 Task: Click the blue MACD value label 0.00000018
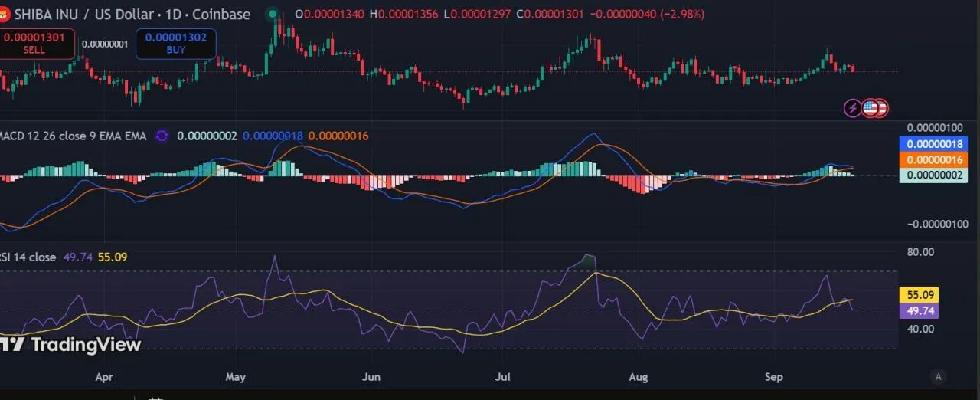pos(273,136)
